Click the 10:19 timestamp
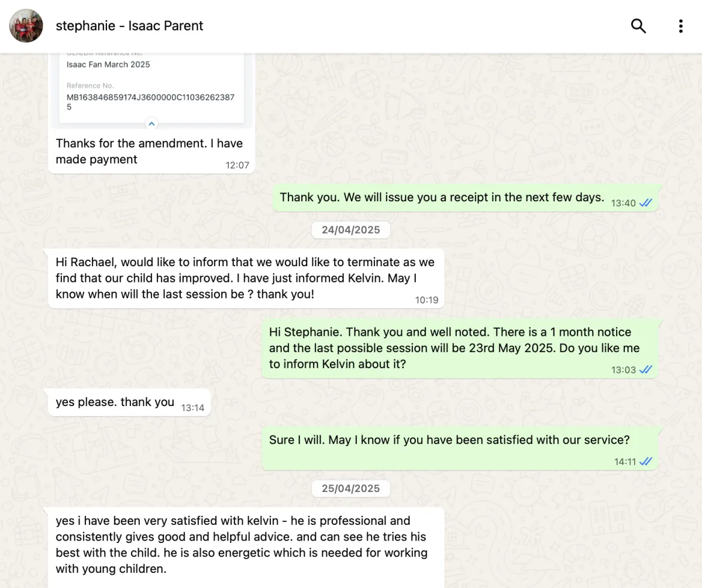702x588 pixels. (x=426, y=300)
